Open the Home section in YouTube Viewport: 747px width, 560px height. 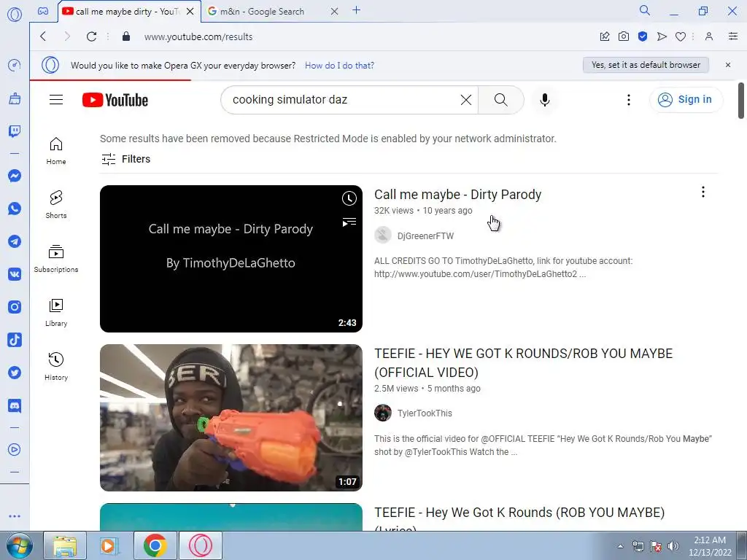56,151
